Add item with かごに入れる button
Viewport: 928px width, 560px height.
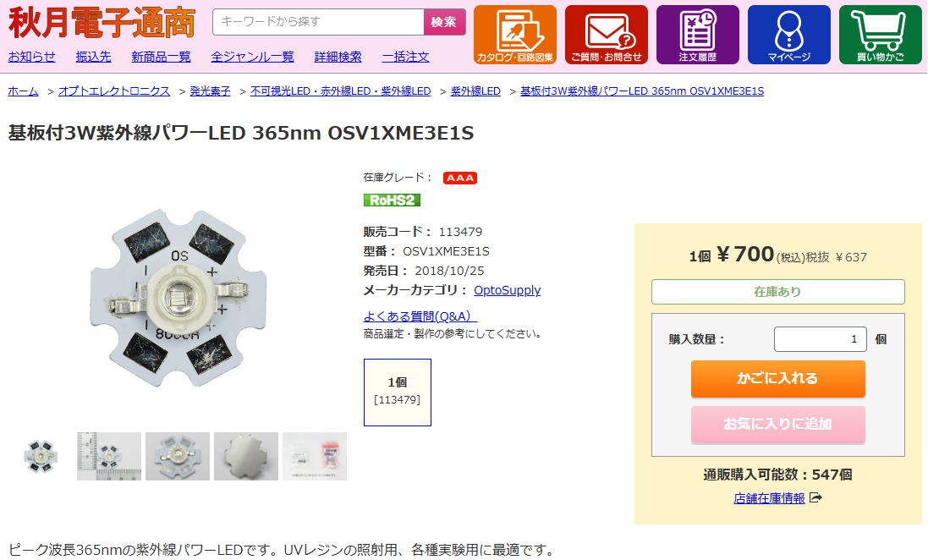tap(777, 378)
